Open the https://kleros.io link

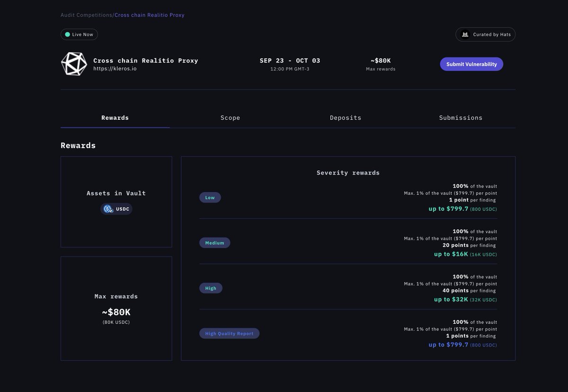pyautogui.click(x=115, y=69)
